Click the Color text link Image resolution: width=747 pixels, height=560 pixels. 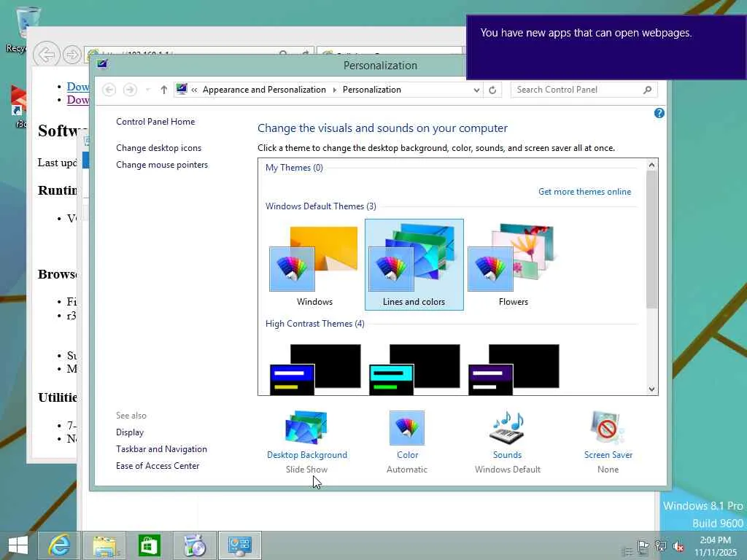pyautogui.click(x=407, y=455)
